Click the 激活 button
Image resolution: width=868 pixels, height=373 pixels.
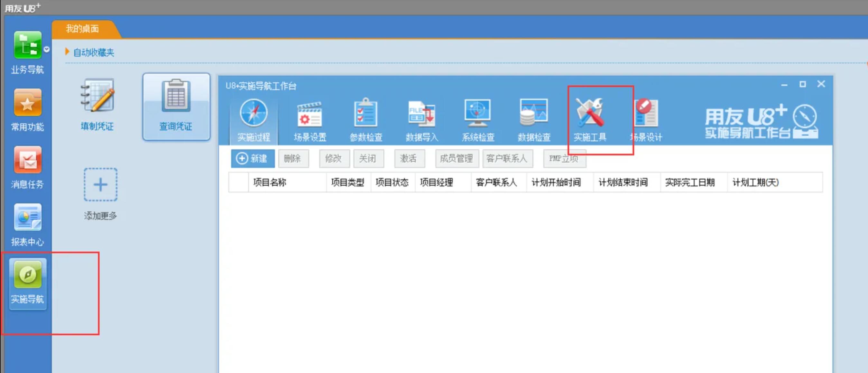[x=410, y=158]
